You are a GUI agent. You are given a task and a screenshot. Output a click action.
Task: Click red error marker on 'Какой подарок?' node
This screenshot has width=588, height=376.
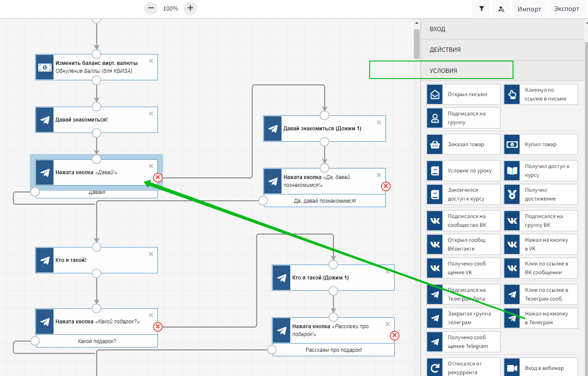(x=158, y=326)
